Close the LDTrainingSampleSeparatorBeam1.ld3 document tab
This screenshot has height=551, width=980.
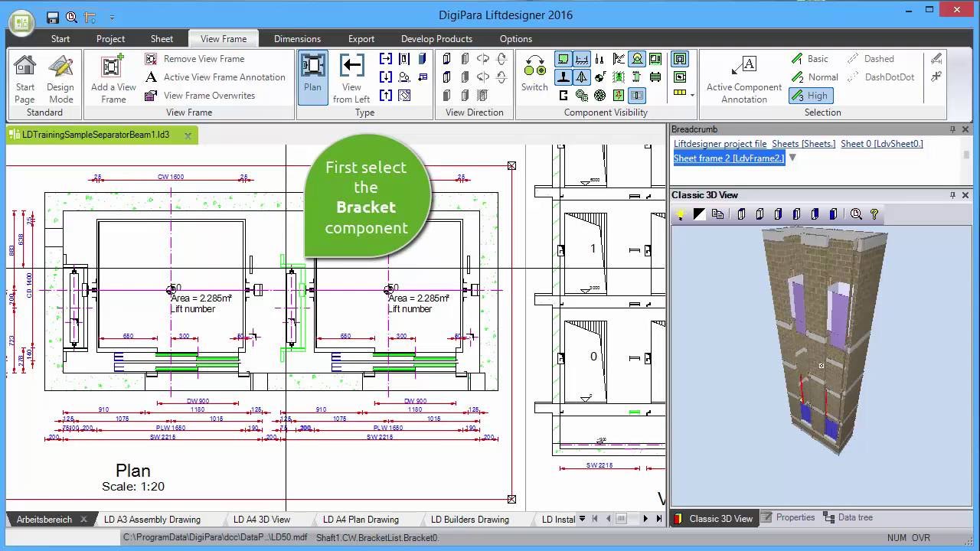coord(188,135)
